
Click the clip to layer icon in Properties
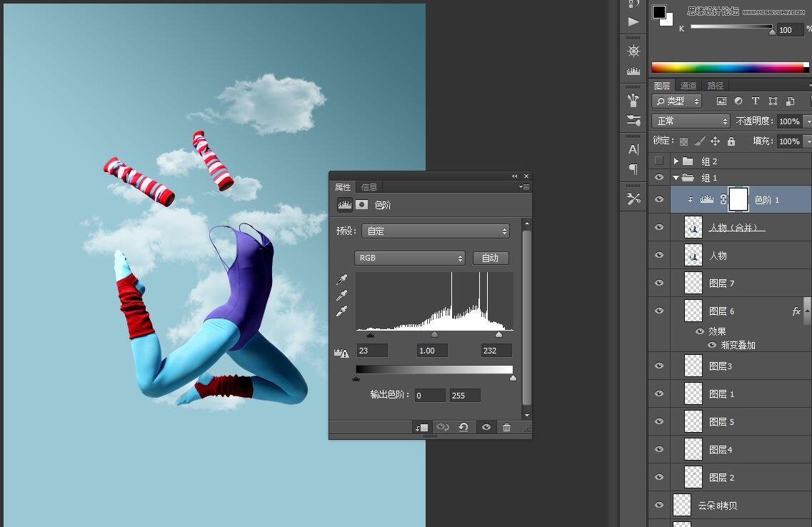(x=421, y=427)
